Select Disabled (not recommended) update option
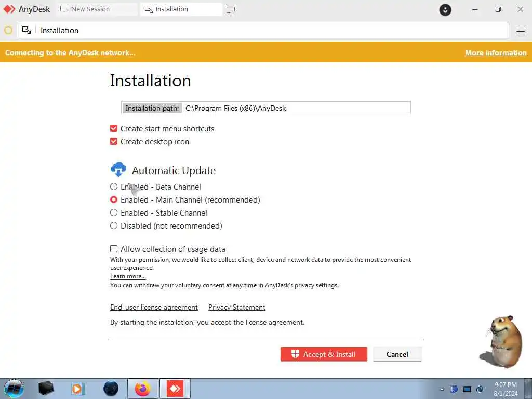 tap(114, 225)
